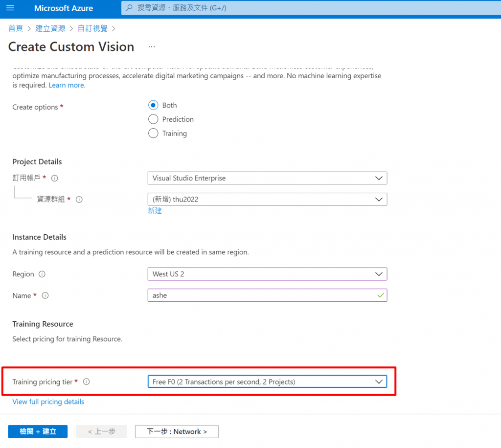The width and height of the screenshot is (501, 448).
Task: Click the Name field containing ashe
Action: point(259,296)
